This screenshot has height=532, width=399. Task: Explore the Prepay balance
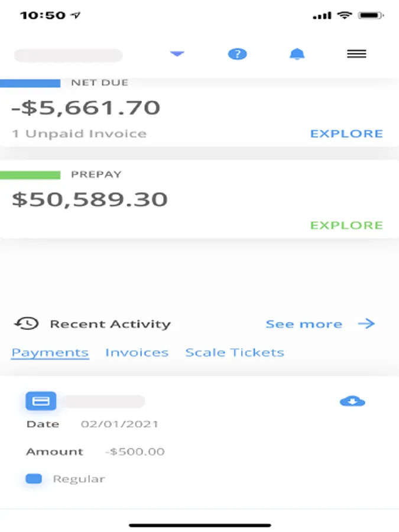point(346,225)
